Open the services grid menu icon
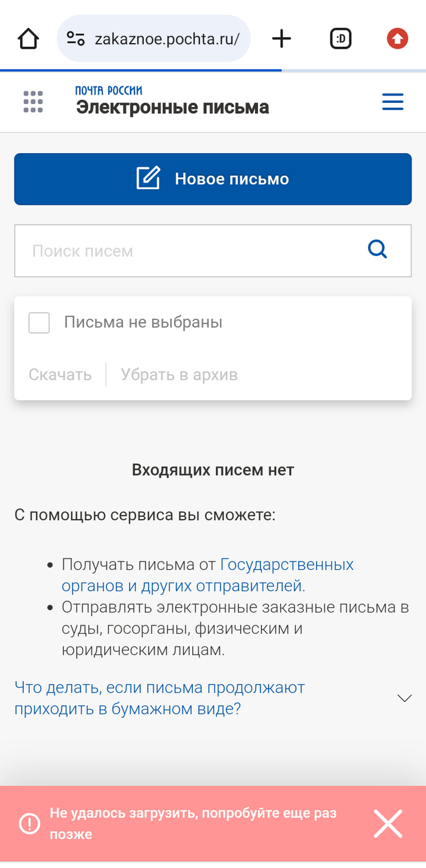Image resolution: width=426 pixels, height=868 pixels. click(33, 102)
